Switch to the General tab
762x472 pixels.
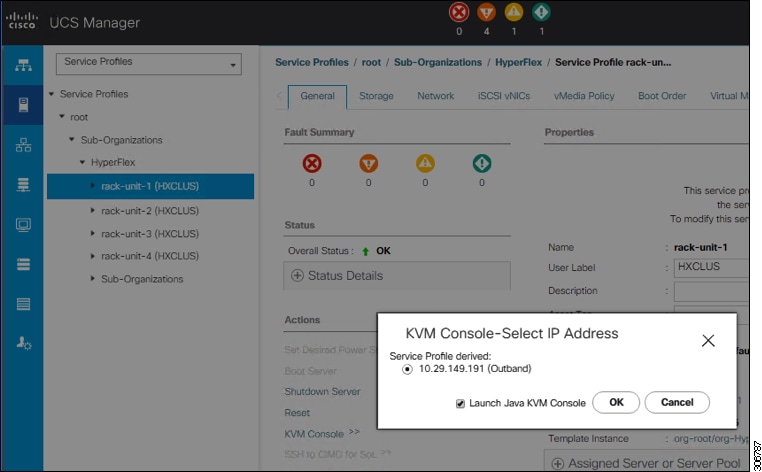317,96
